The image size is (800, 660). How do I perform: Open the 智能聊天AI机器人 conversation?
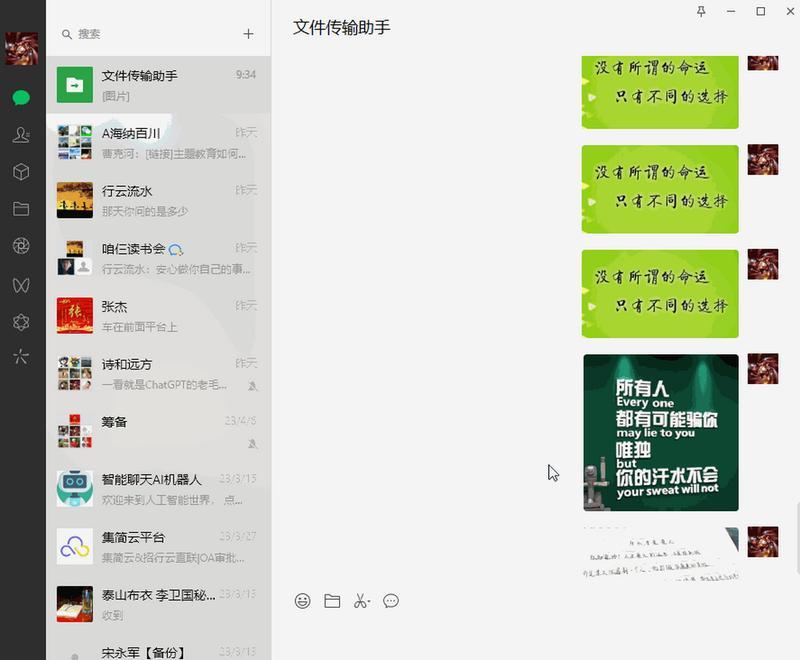159,488
